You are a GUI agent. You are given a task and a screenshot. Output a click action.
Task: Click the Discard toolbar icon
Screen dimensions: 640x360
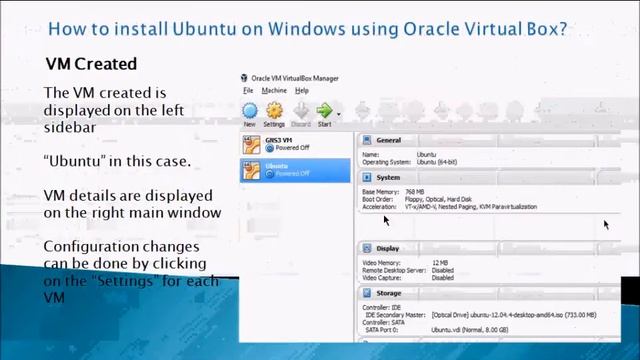(301, 111)
